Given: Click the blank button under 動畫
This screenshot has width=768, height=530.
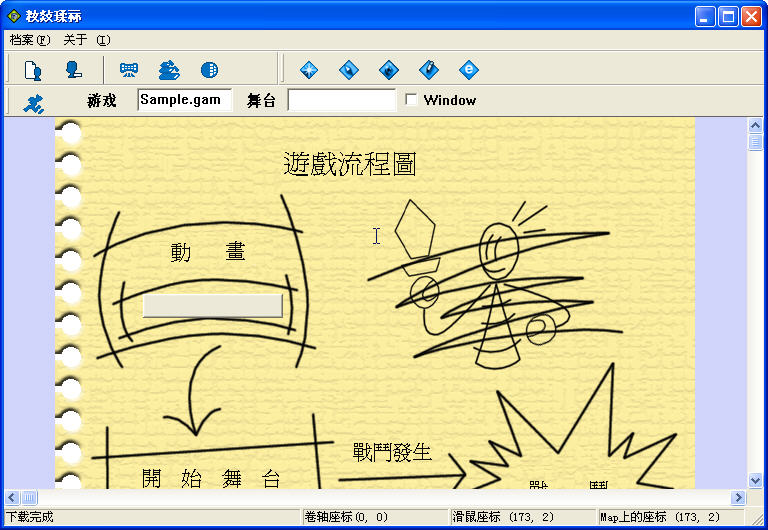Looking at the screenshot, I should point(213,306).
